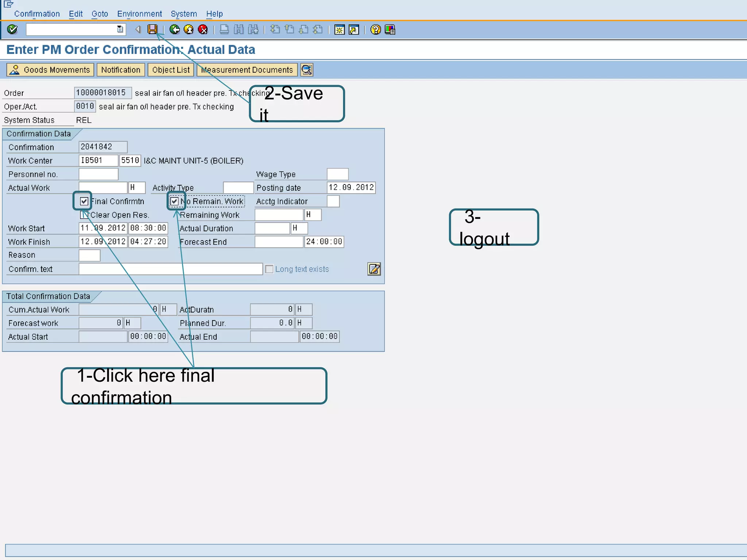Click the Create new session icon
747x560 pixels.
point(340,30)
